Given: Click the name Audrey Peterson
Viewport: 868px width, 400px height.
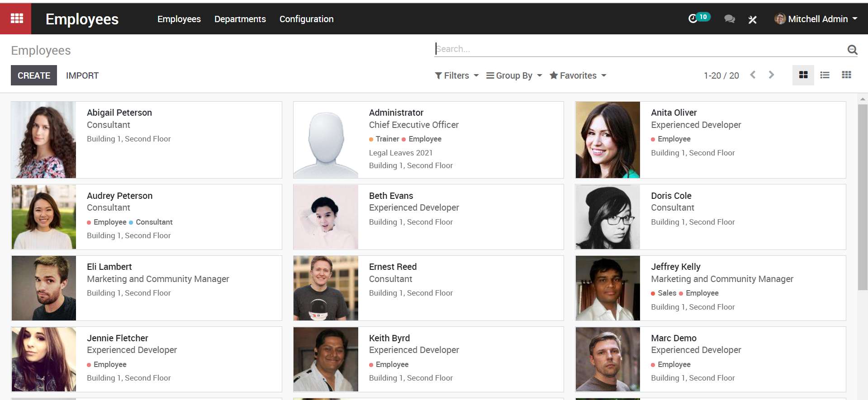Looking at the screenshot, I should pyautogui.click(x=120, y=196).
